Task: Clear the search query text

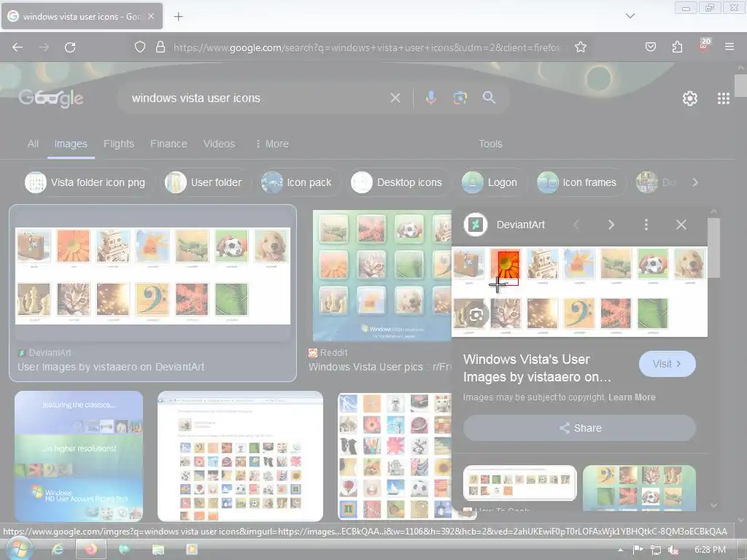Action: pos(395,98)
